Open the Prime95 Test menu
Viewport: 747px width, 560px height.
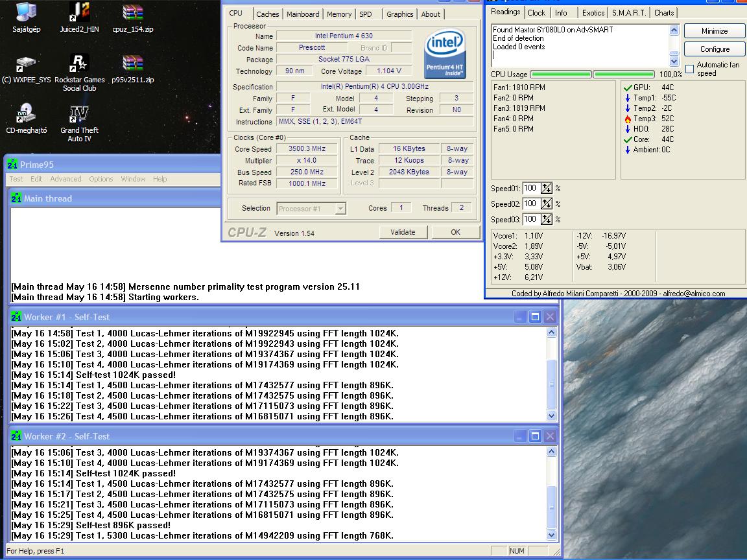[x=16, y=179]
